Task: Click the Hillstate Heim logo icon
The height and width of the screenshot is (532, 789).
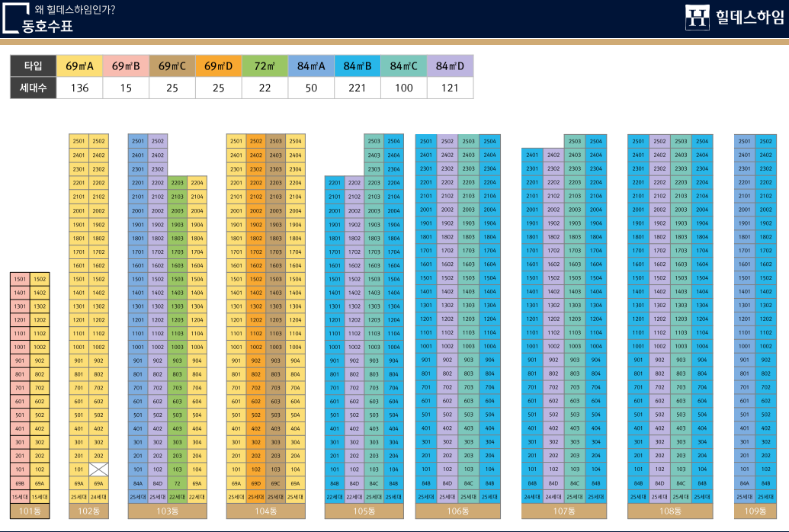Action: [698, 18]
